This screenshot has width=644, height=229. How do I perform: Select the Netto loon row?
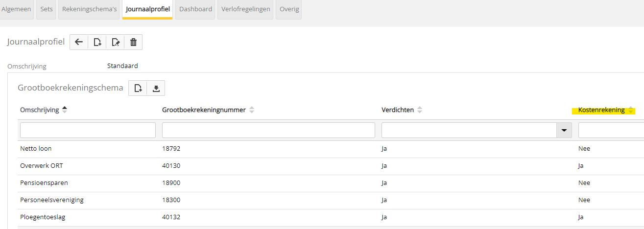[x=36, y=149]
